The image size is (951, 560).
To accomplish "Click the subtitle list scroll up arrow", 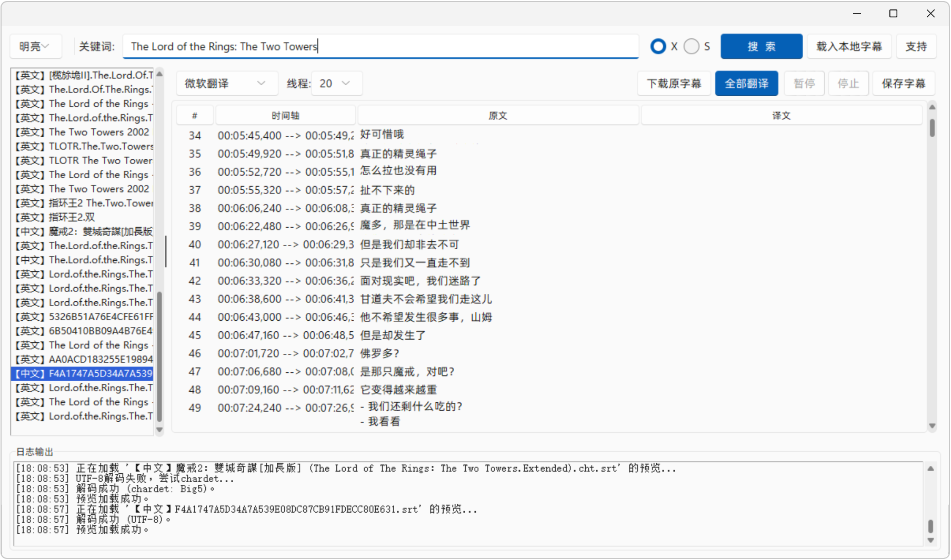I will [x=159, y=74].
